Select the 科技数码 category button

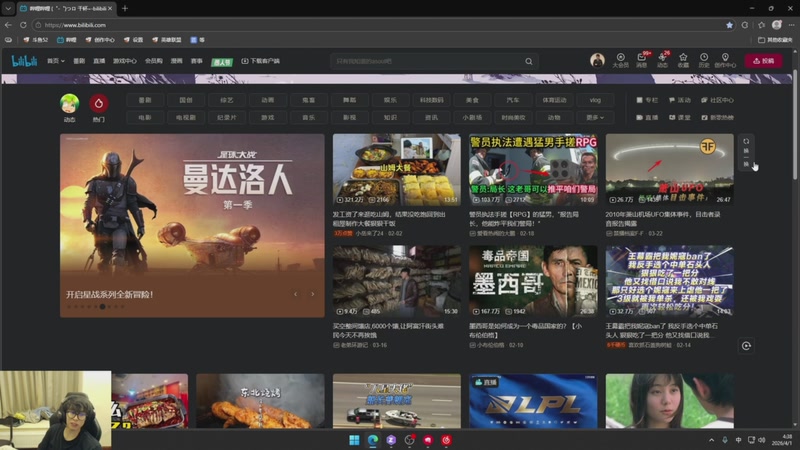432,100
